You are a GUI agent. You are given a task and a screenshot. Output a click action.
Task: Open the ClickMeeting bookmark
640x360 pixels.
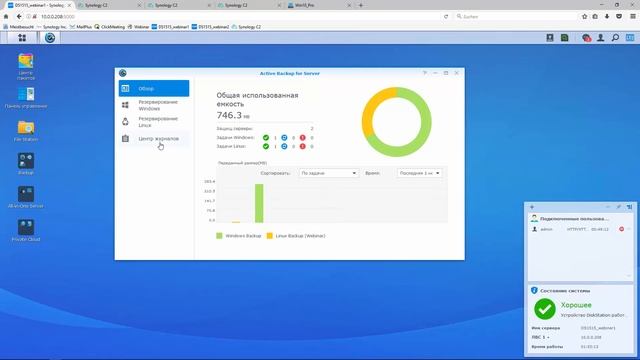point(109,27)
